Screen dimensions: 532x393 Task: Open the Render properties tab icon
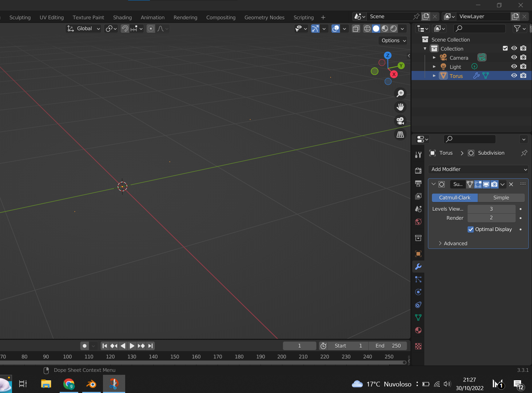418,171
